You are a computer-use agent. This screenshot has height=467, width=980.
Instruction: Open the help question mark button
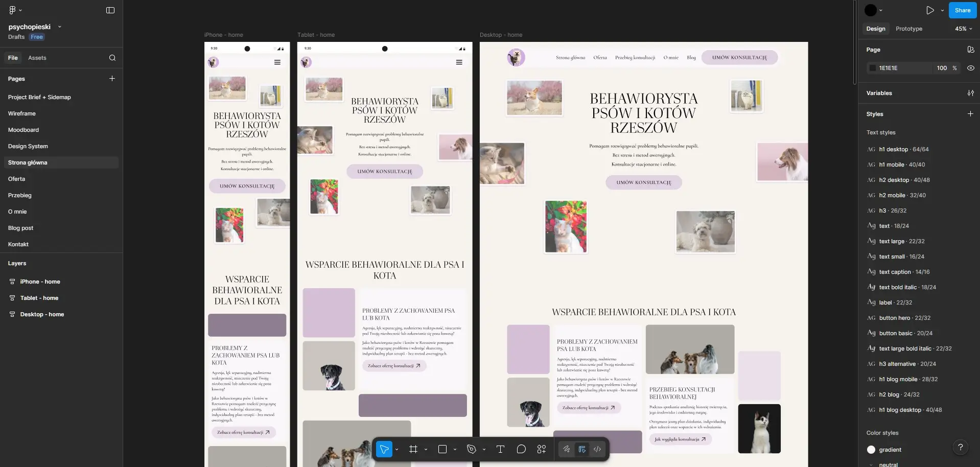(961, 448)
